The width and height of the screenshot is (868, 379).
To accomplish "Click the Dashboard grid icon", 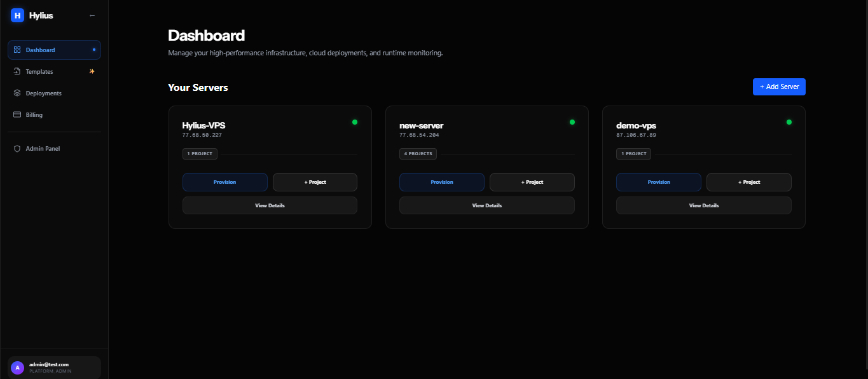I will point(17,50).
